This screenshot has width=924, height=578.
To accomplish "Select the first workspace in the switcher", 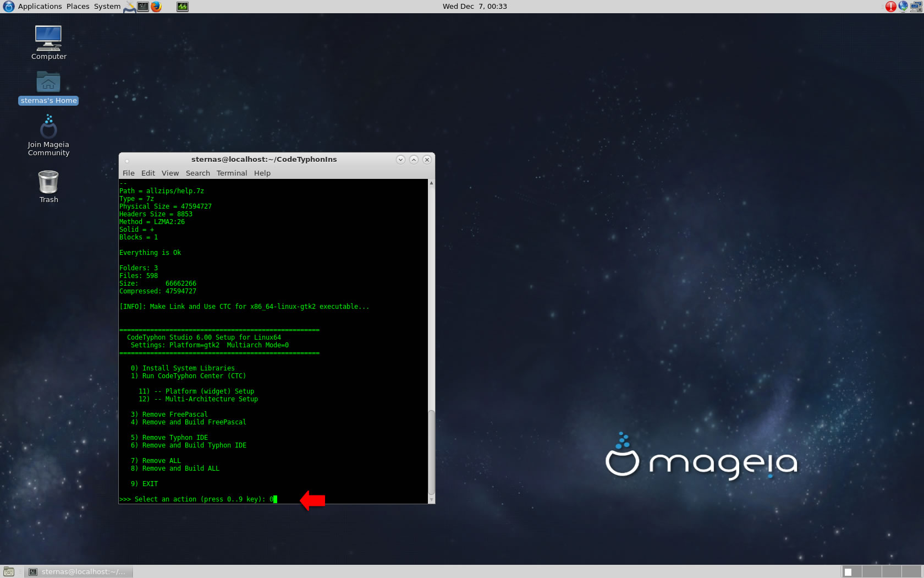I will click(x=852, y=572).
